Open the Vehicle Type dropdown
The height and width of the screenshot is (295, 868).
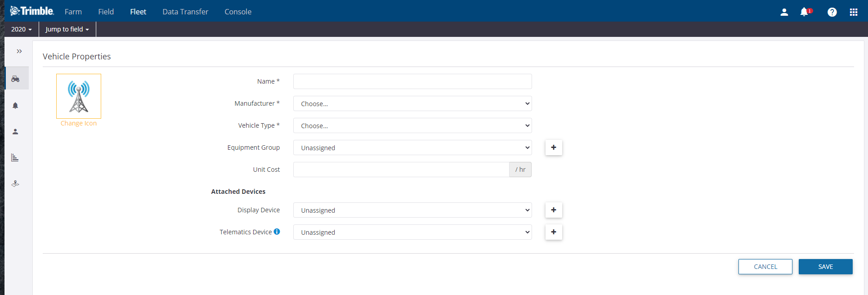click(412, 125)
